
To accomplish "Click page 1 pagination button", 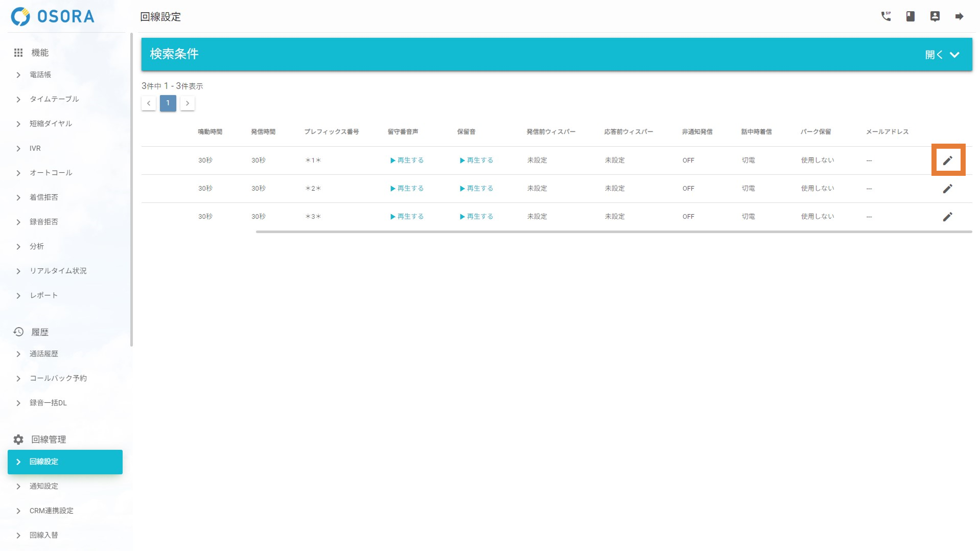I will point(168,103).
